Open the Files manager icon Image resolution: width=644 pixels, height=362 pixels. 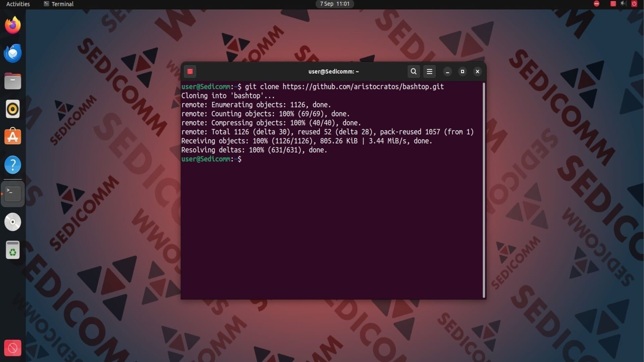click(x=13, y=81)
